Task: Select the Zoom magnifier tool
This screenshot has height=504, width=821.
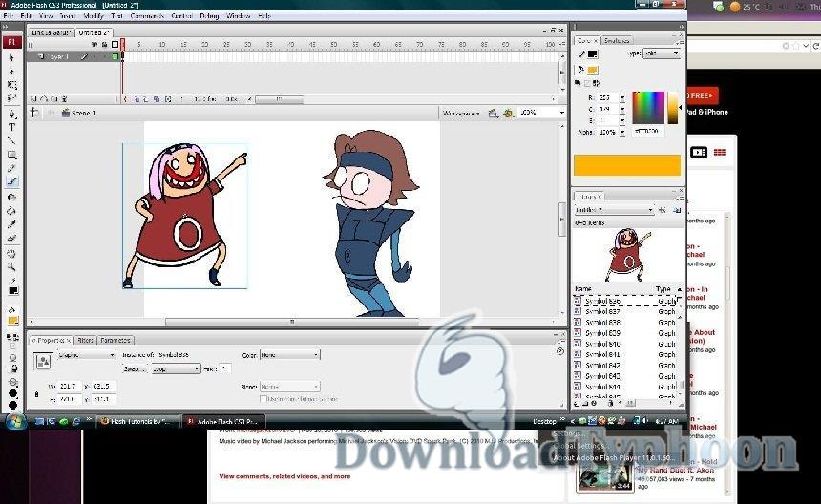Action: click(12, 267)
